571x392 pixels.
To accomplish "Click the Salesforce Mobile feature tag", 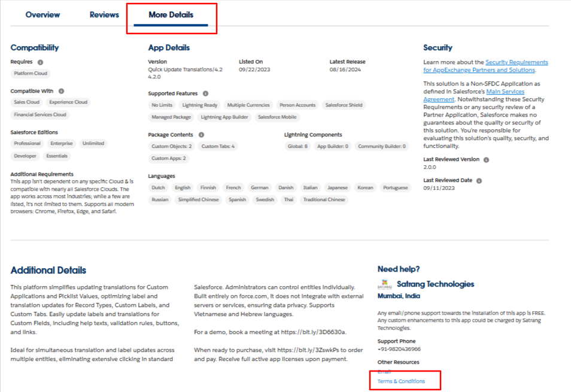I will 277,117.
